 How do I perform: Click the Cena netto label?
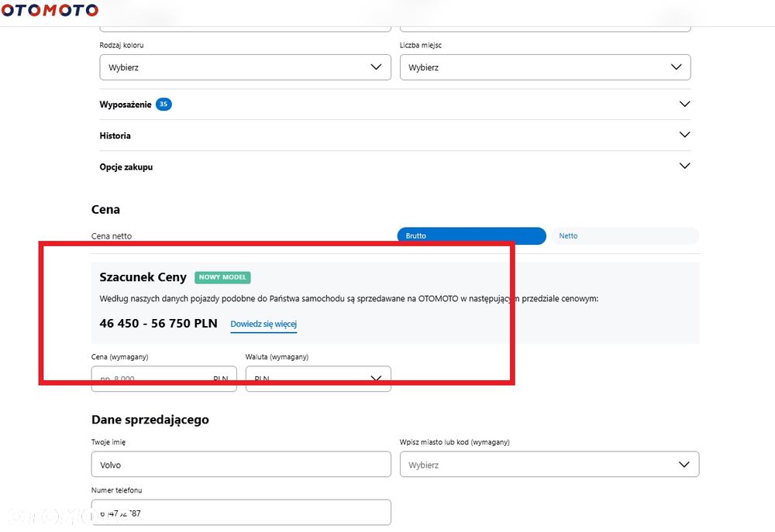112,236
